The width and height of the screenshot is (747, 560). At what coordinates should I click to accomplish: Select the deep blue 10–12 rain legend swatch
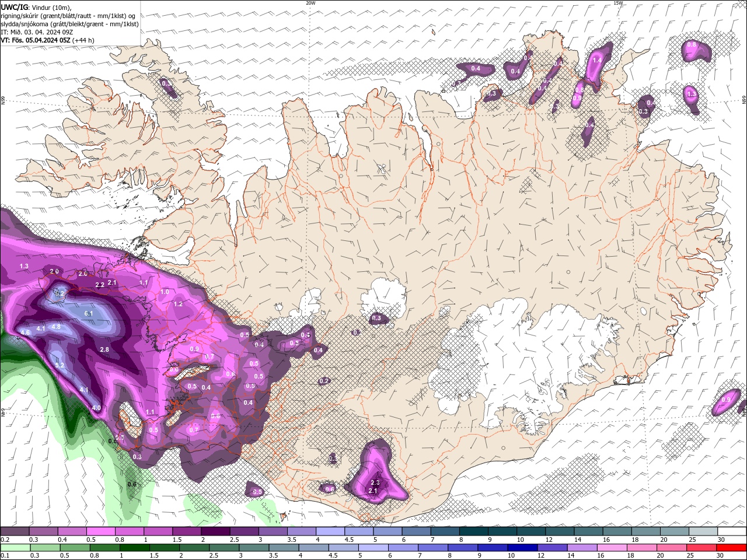point(523,548)
